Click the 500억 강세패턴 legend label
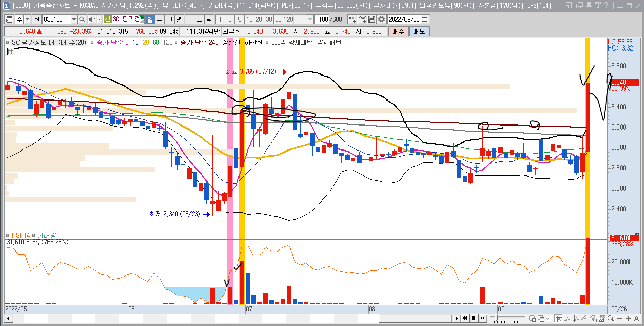 point(292,43)
